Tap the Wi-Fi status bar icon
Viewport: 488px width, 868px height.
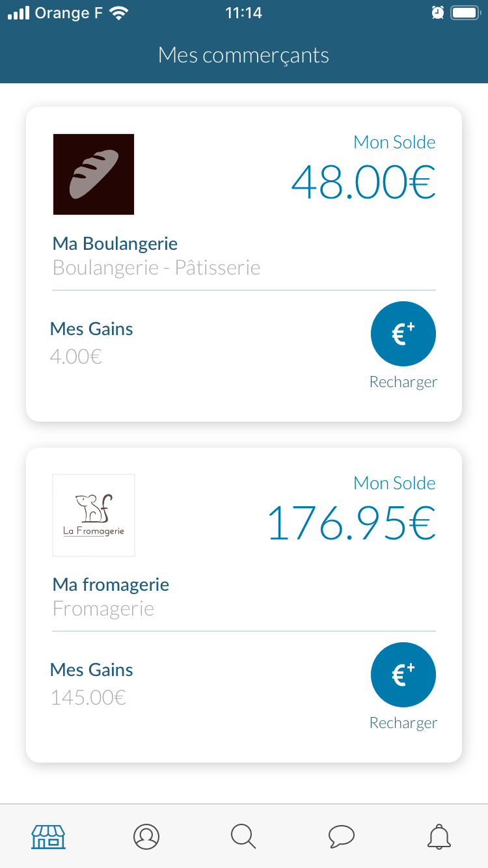[118, 13]
